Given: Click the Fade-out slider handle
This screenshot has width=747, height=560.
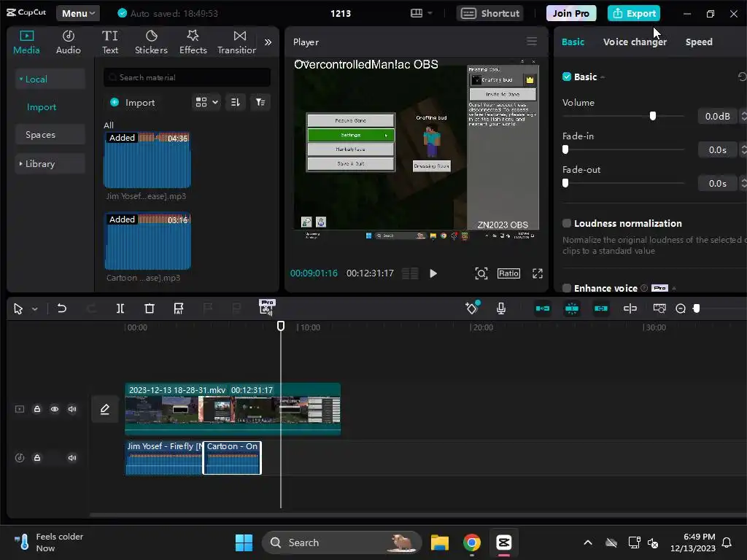Looking at the screenshot, I should click(565, 183).
